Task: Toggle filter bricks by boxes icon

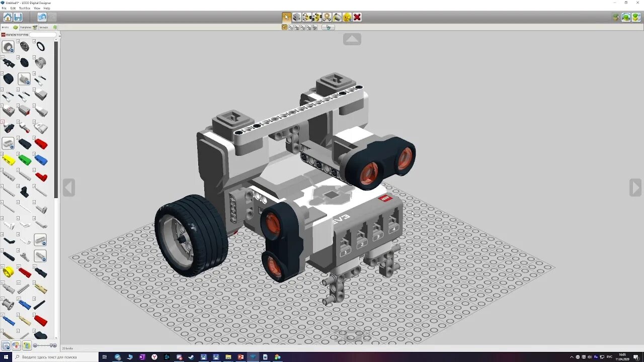Action: tap(26, 345)
